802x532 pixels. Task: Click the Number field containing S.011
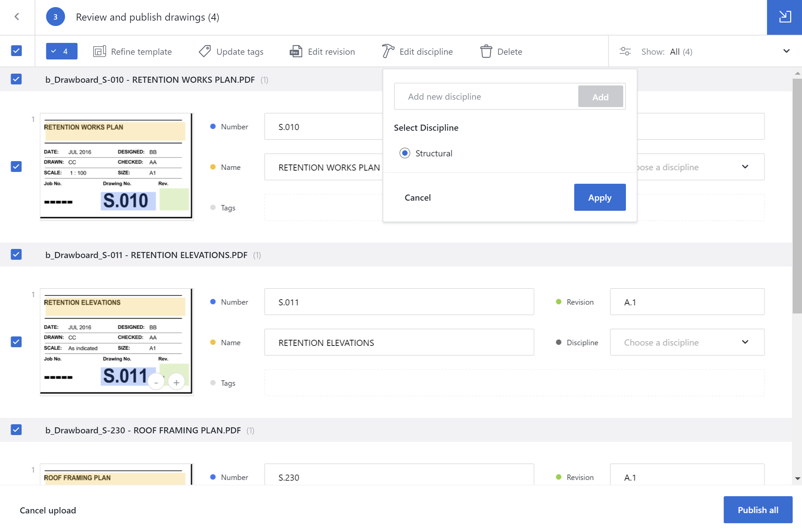[399, 302]
